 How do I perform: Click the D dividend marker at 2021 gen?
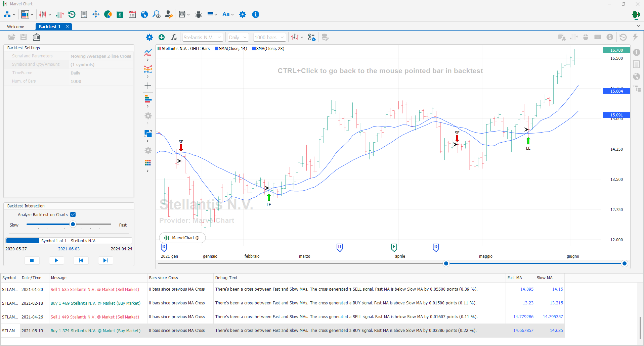pos(164,248)
